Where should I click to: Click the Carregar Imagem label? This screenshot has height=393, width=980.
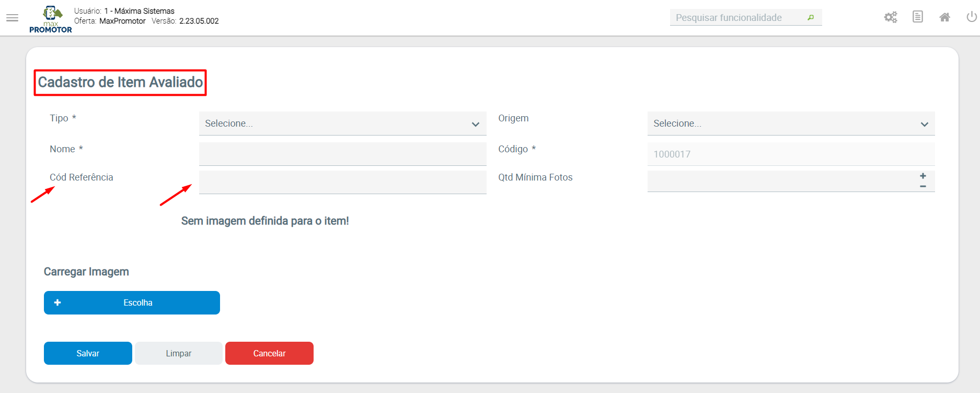[86, 272]
